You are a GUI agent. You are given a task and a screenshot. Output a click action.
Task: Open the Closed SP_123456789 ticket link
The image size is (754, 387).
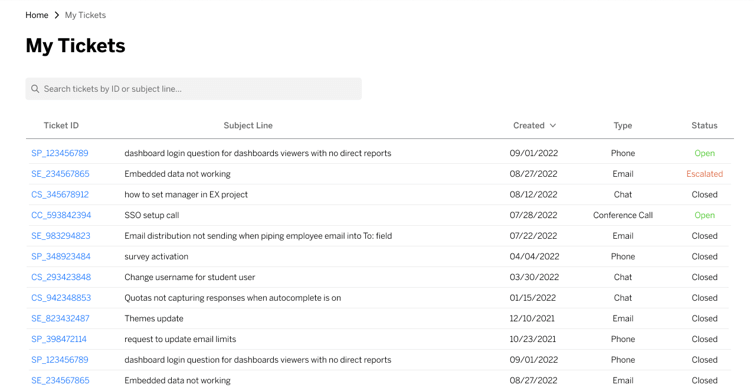pyautogui.click(x=60, y=360)
